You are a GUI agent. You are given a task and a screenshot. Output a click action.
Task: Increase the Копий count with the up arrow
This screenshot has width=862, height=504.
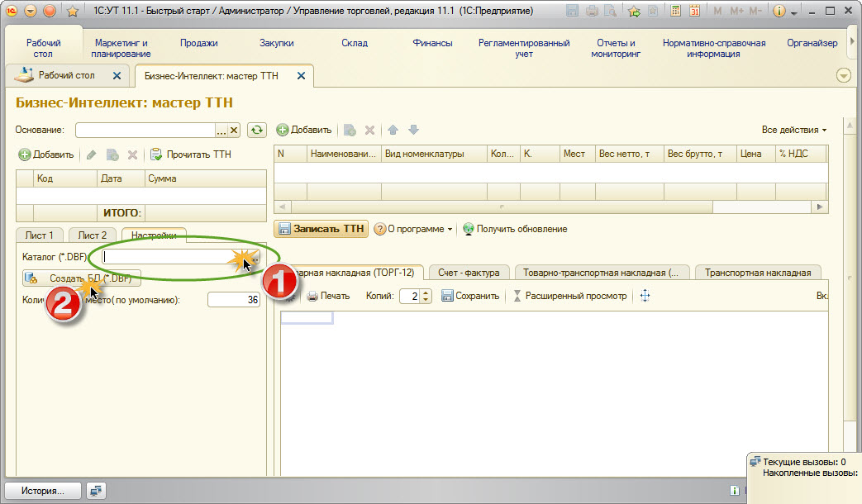(426, 293)
